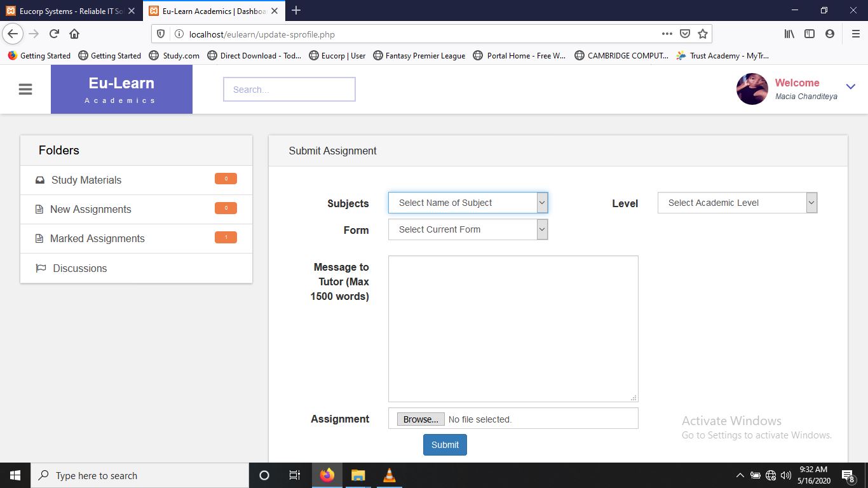Click the Message to Tutor text area
Screen dimensions: 868x488
click(513, 329)
